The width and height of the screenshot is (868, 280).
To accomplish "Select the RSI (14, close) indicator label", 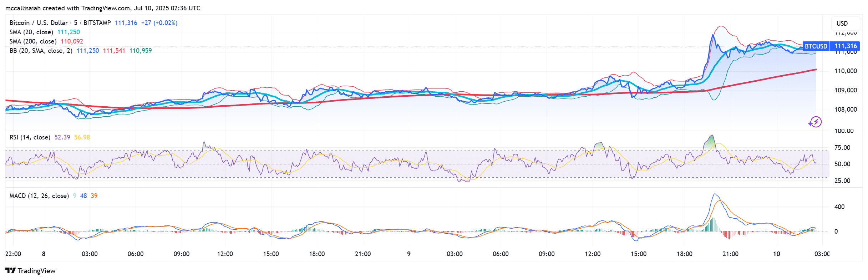I will (30, 137).
